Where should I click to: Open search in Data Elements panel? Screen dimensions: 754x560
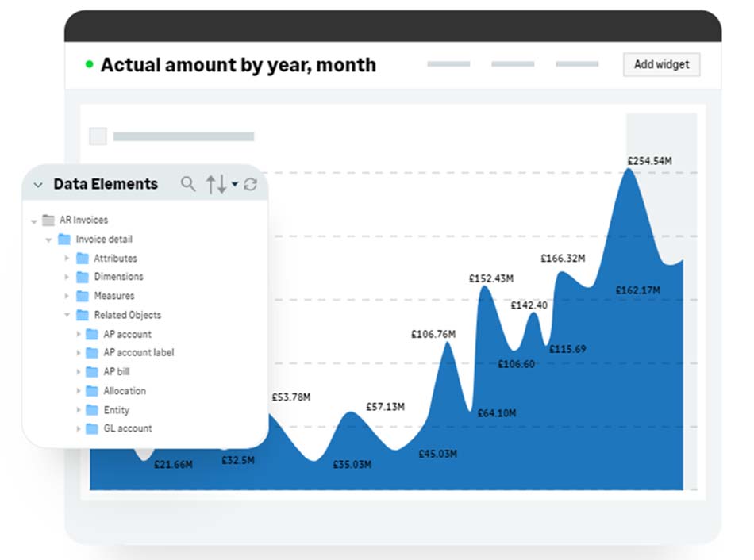188,183
